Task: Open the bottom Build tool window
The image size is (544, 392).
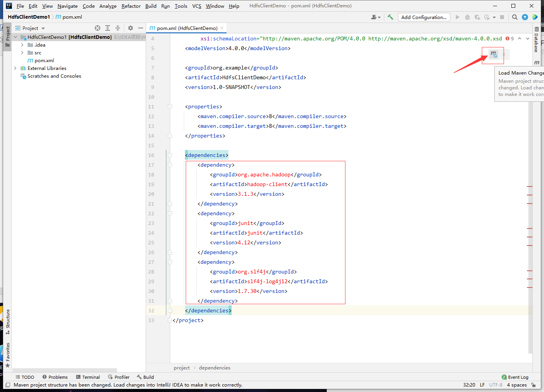Action: (145, 377)
